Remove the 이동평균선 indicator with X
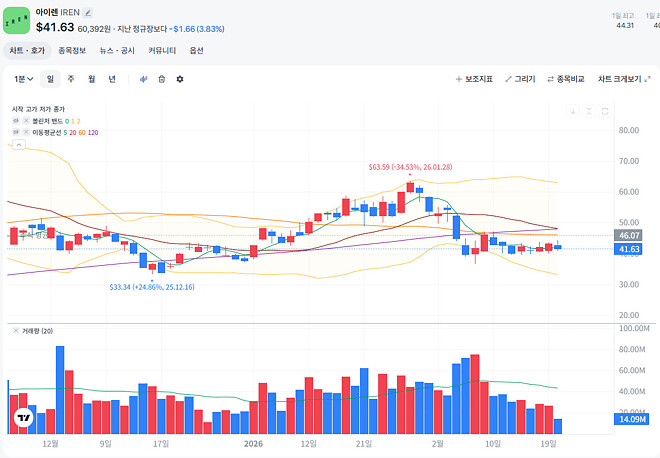Viewport: 660px width, 458px height. click(26, 132)
